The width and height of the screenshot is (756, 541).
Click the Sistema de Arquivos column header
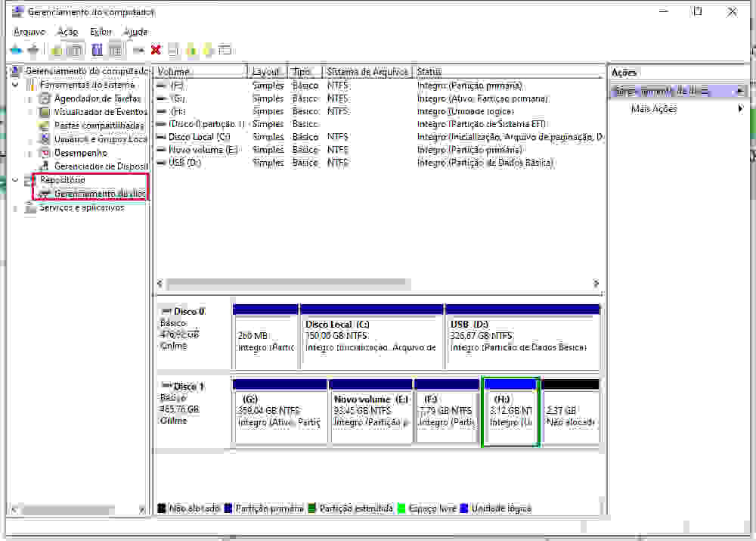click(367, 72)
